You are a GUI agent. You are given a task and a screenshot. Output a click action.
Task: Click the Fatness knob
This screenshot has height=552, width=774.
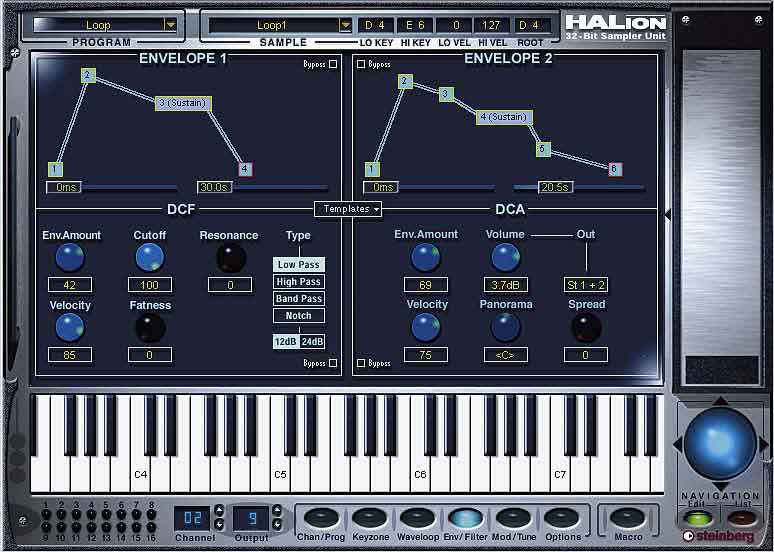tap(150, 327)
